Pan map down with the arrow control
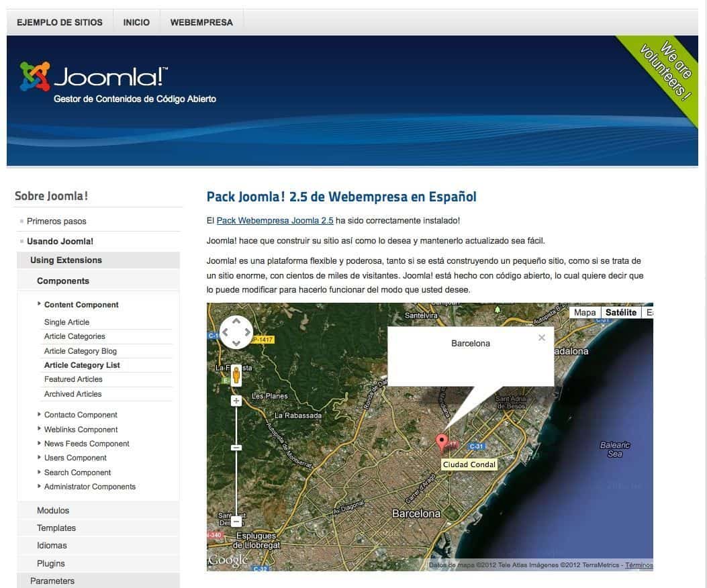The image size is (707, 588). [x=236, y=343]
